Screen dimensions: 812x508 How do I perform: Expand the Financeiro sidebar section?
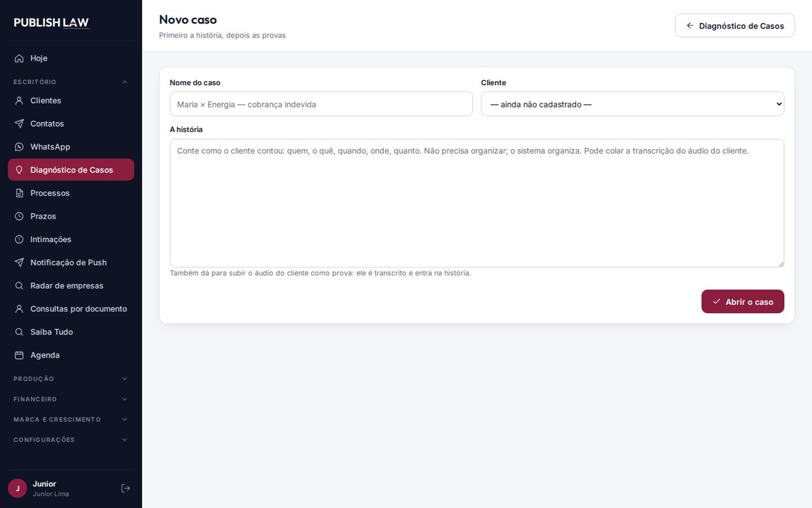pyautogui.click(x=71, y=399)
